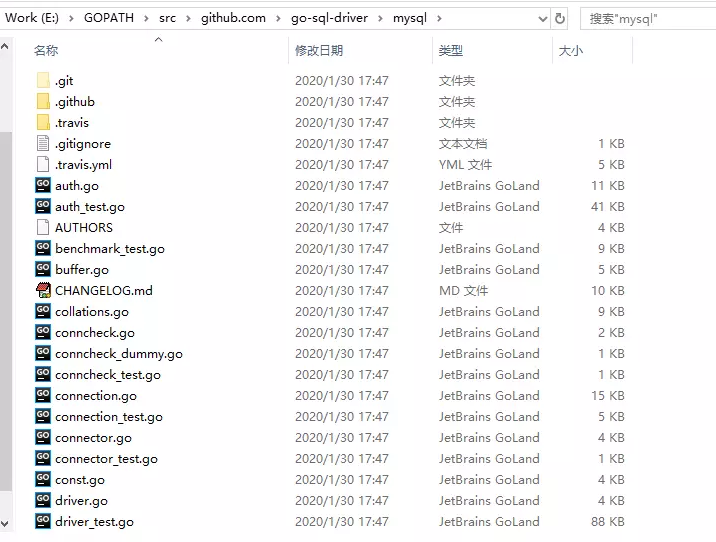Click the .gitignore file name
716x542 pixels.
tap(83, 144)
